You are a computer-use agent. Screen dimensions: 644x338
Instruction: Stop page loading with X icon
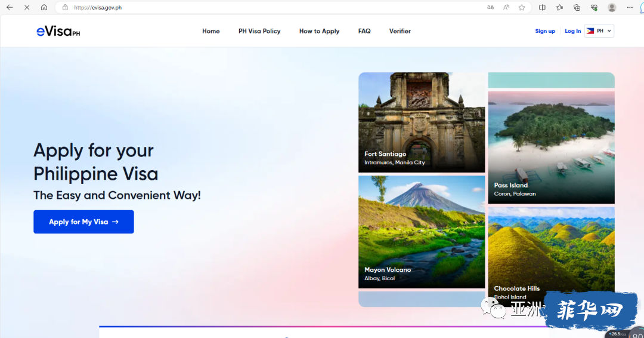pyautogui.click(x=27, y=7)
